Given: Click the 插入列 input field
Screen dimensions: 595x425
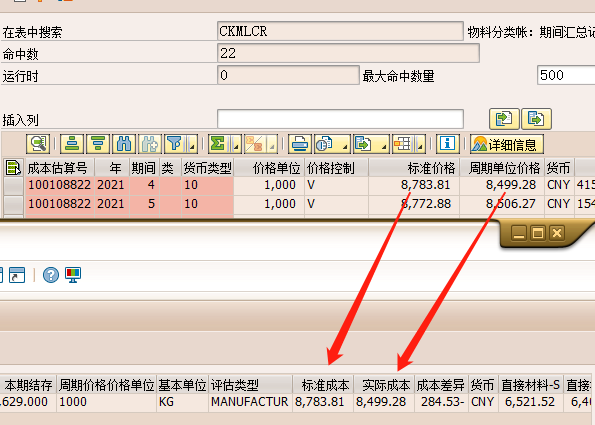Looking at the screenshot, I should 340,119.
